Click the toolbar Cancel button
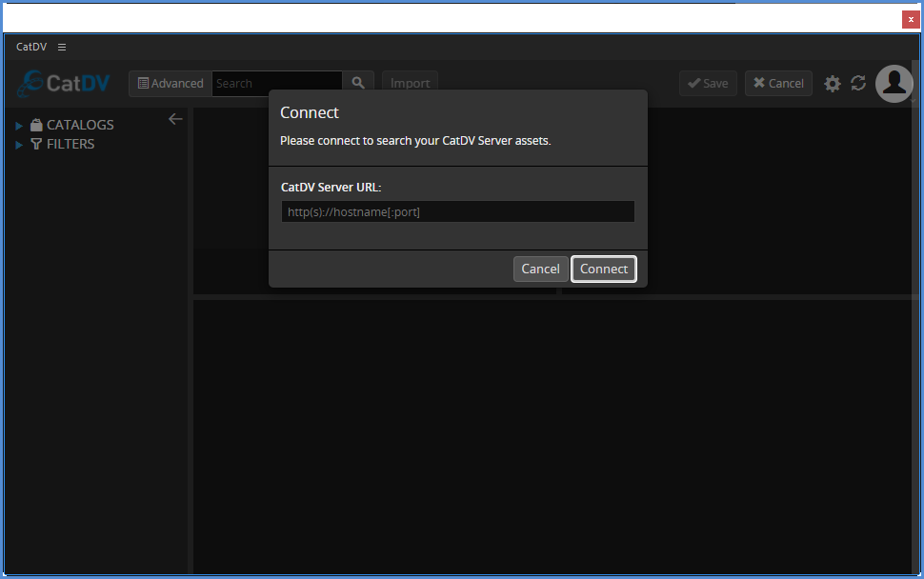This screenshot has width=924, height=579. click(x=778, y=84)
